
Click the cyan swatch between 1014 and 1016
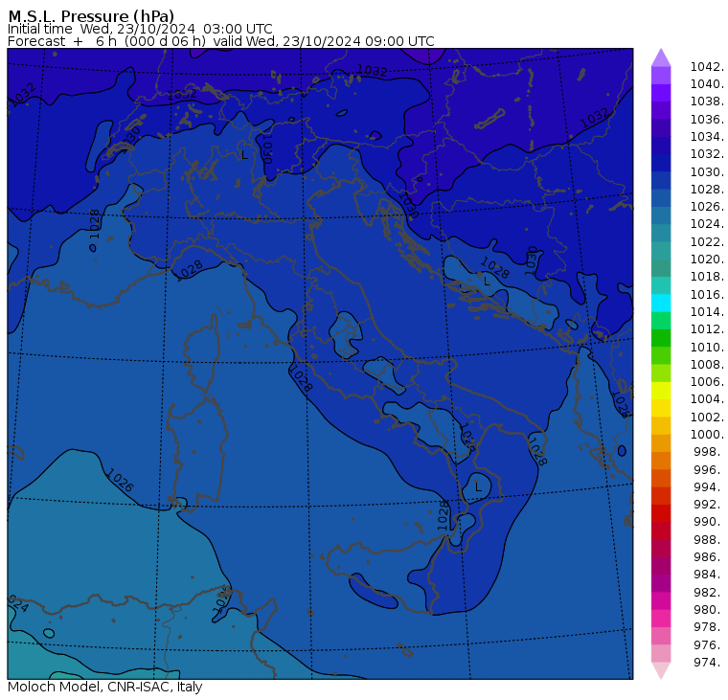click(x=661, y=304)
